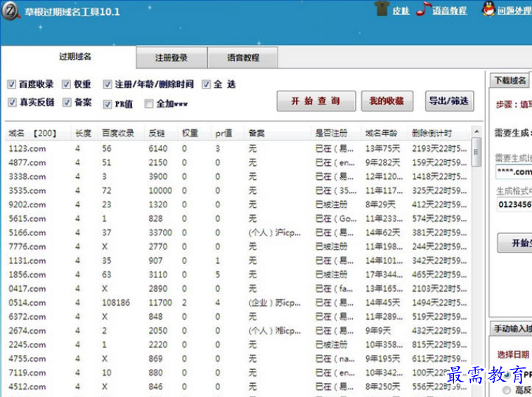
Task: Open 问题处理 penguin icon
Action: [x=488, y=10]
